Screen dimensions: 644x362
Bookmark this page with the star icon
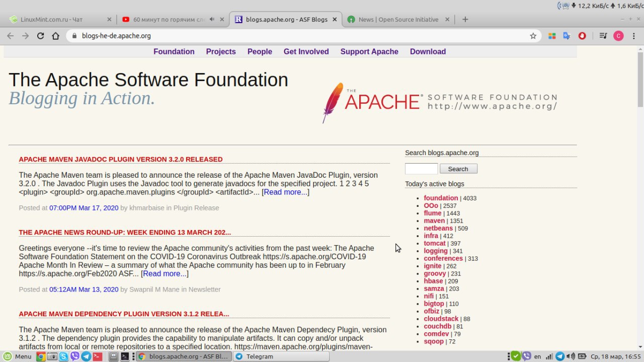point(533,36)
